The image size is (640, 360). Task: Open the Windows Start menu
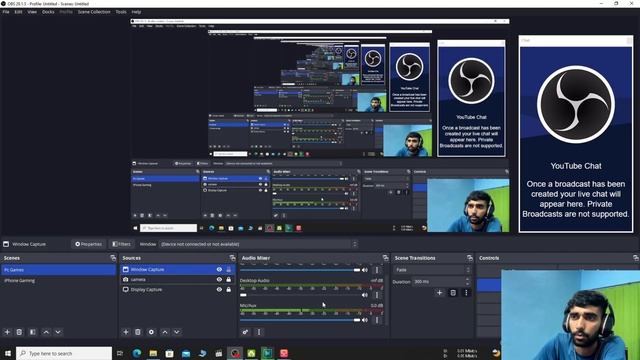pyautogui.click(x=8, y=353)
